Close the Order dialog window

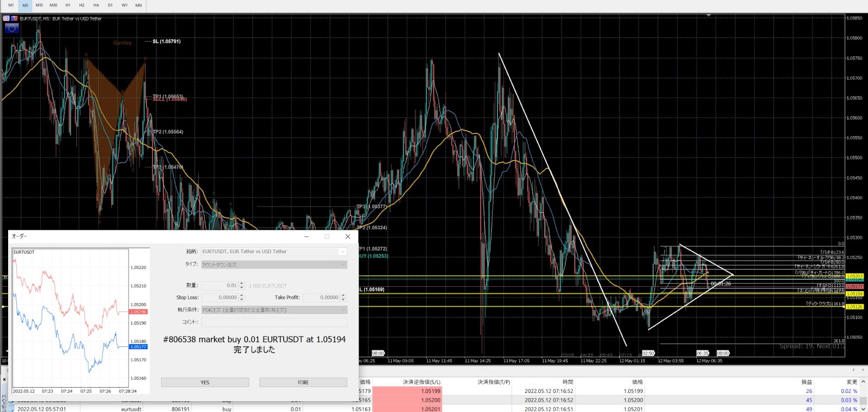[348, 236]
